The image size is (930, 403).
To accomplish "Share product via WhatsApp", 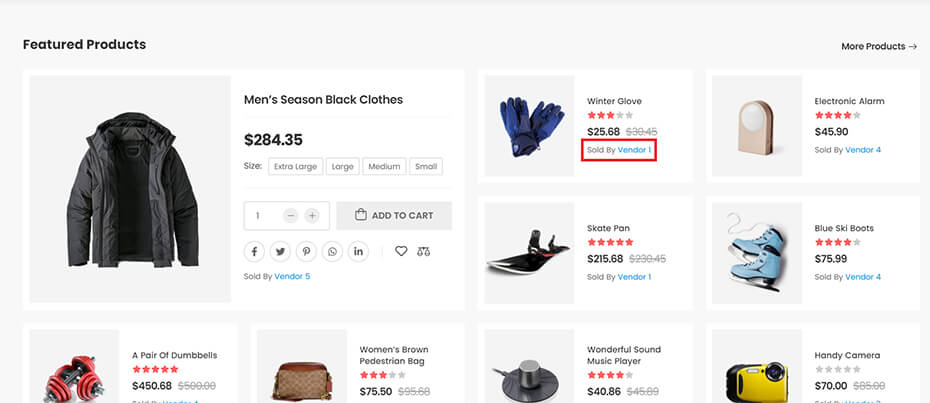I will [x=332, y=251].
